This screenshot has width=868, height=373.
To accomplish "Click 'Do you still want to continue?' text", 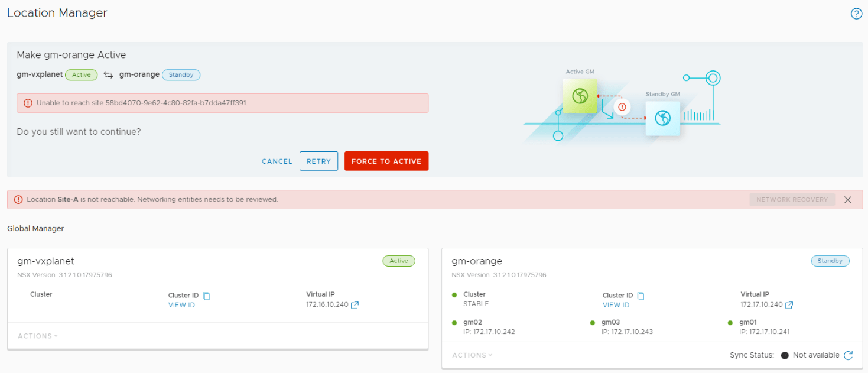I will pyautogui.click(x=79, y=132).
